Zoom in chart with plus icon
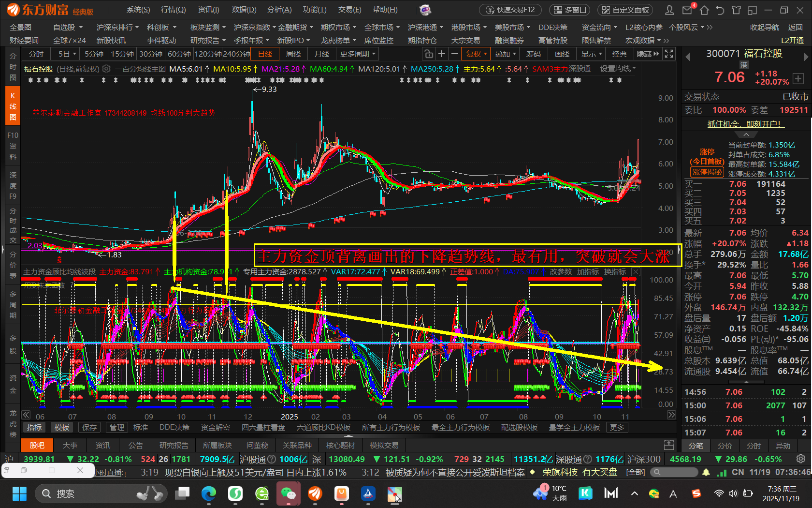Viewport: 812px width, 508px height. click(441, 54)
